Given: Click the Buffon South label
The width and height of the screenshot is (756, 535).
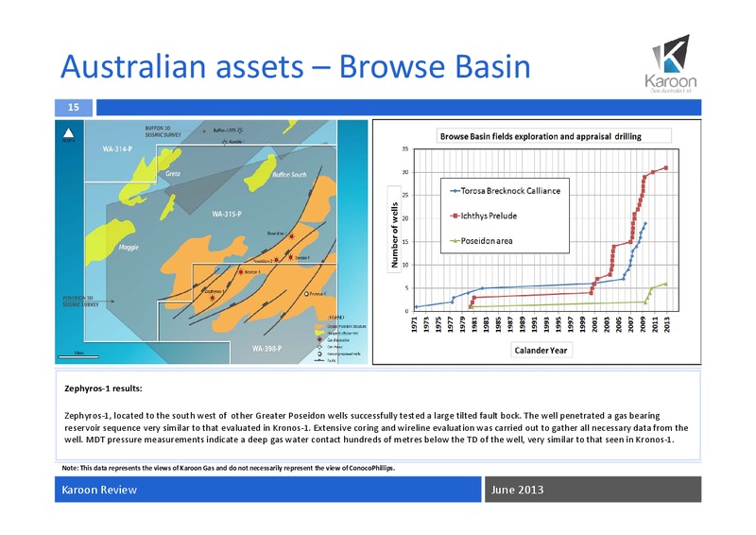Looking at the screenshot, I should click(x=289, y=175).
